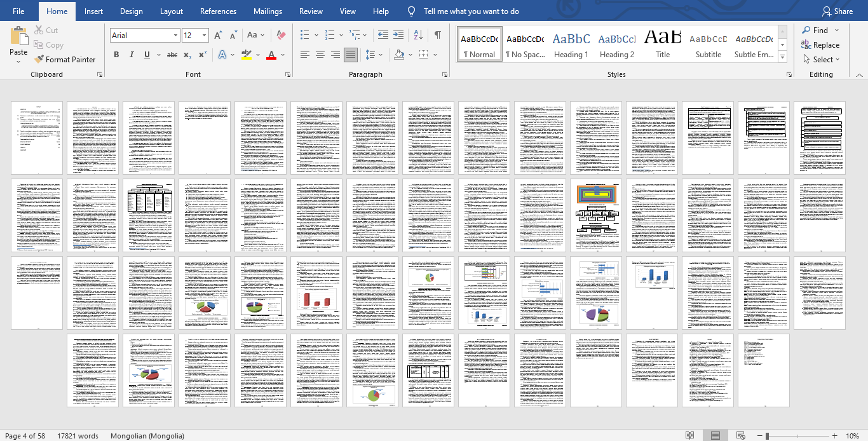The width and height of the screenshot is (868, 441).
Task: Expand the Styles gallery more arrow
Action: [782, 58]
